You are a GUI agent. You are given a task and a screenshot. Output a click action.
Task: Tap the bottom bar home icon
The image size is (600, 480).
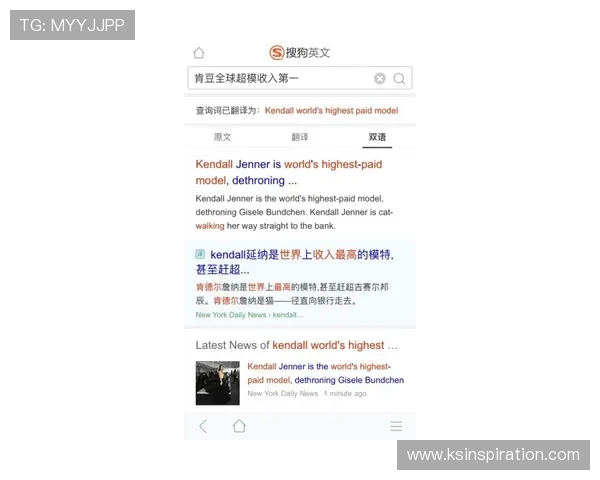tap(239, 426)
